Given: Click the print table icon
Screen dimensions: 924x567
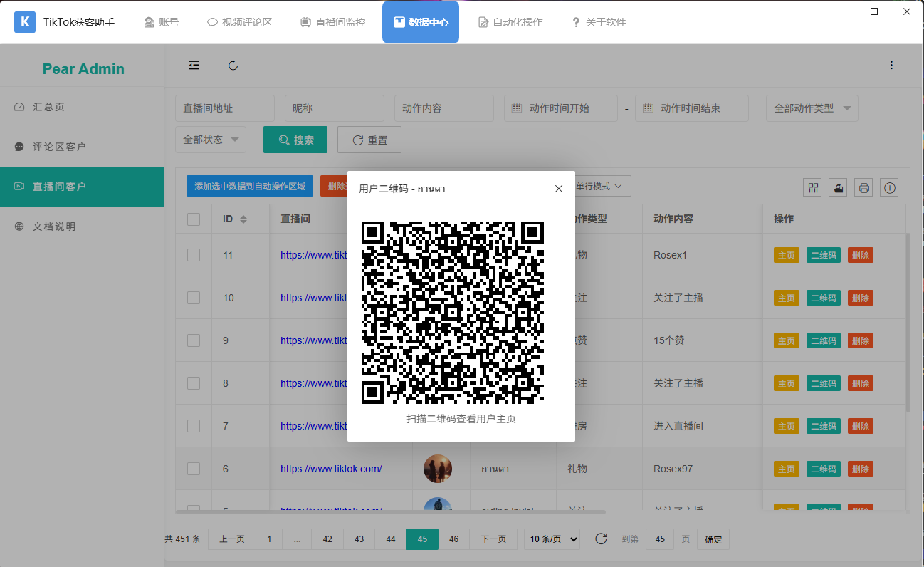Looking at the screenshot, I should 863,188.
